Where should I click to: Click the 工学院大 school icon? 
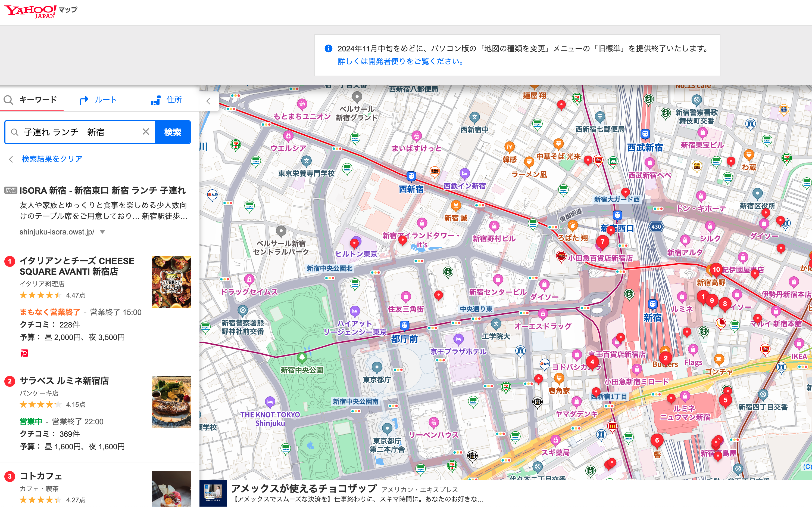pos(496,324)
